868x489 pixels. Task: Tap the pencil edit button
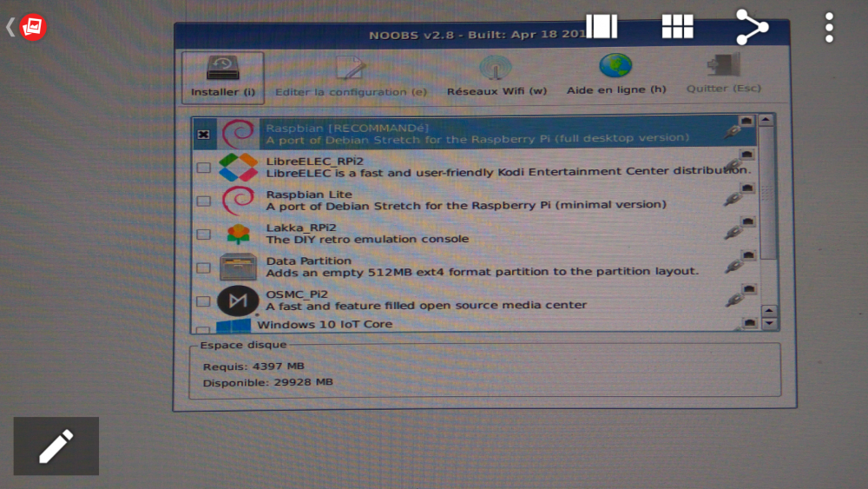click(56, 446)
